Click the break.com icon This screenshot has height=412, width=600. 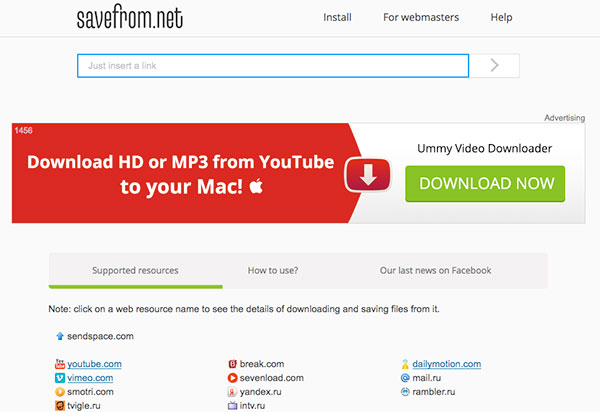coord(232,364)
